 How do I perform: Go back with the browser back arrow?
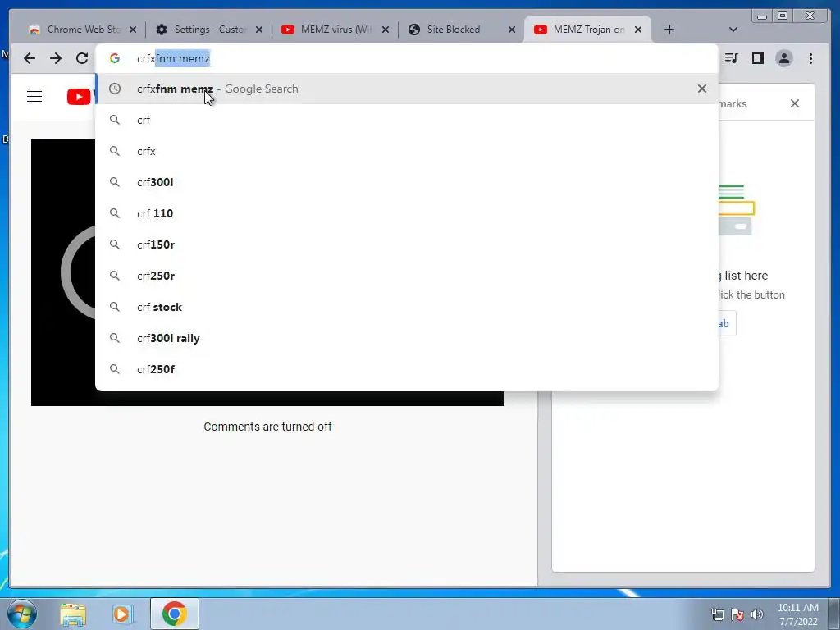point(30,58)
